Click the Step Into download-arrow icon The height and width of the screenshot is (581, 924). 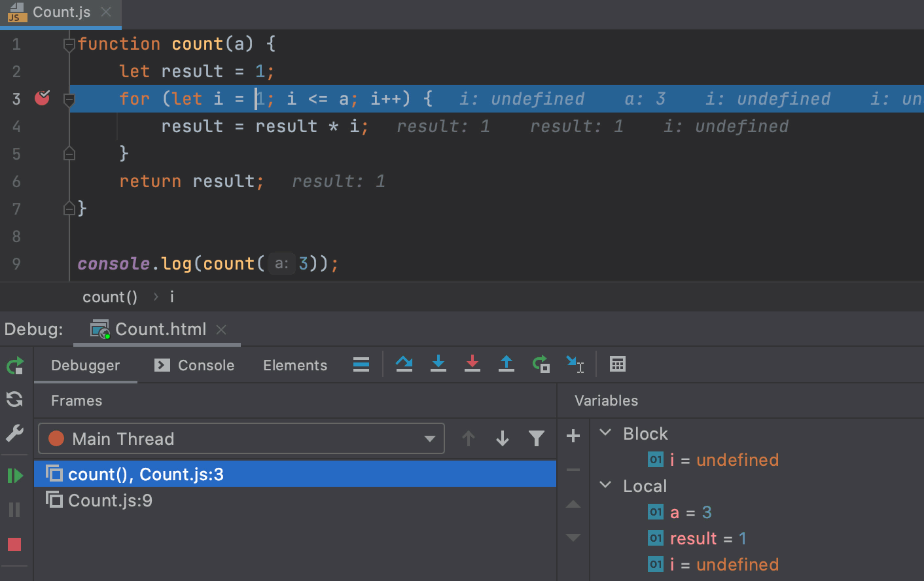[438, 364]
